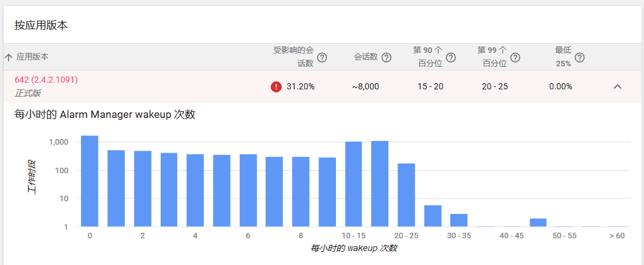Click the 45 - 50 range bar
This screenshot has height=265, width=644.
(x=538, y=222)
